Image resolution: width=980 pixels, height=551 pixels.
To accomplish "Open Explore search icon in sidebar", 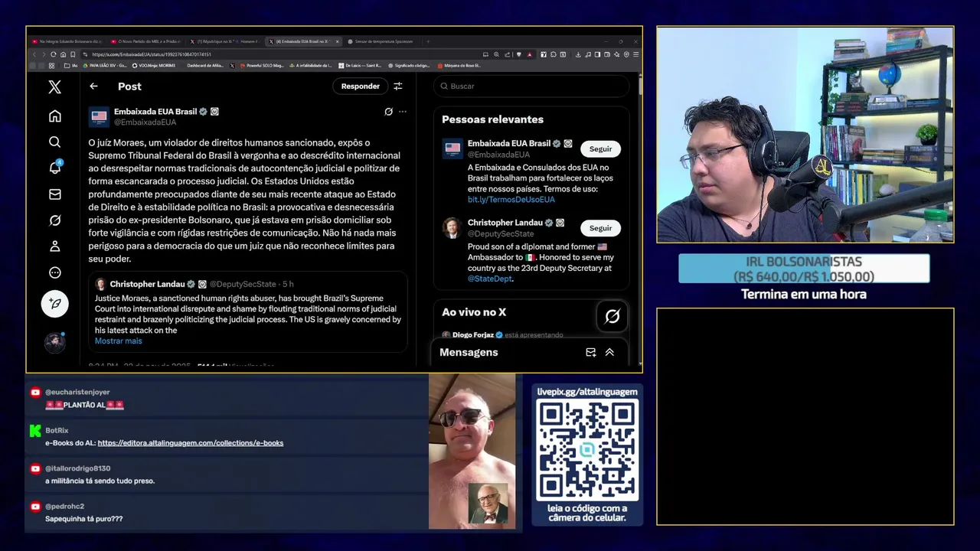I will click(x=54, y=142).
